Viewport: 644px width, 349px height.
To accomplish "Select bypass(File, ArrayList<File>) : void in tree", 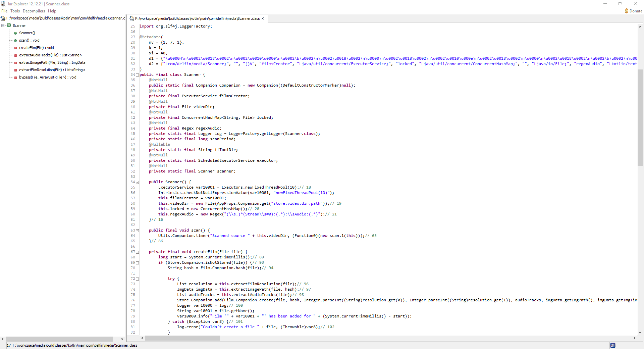I will pyautogui.click(x=48, y=77).
